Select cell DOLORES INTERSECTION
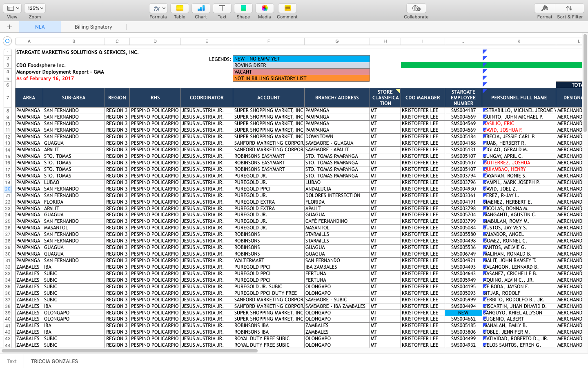 (x=337, y=195)
